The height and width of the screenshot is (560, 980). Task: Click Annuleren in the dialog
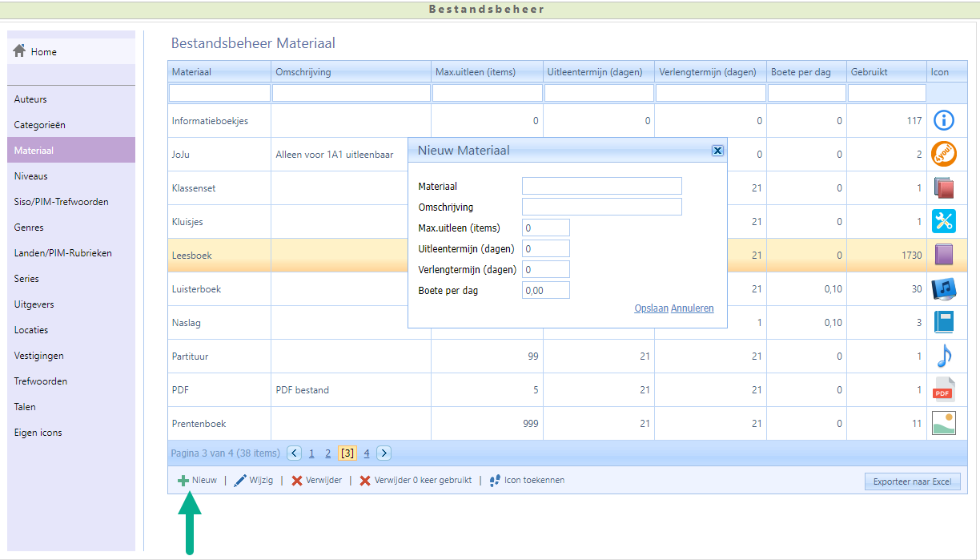(692, 308)
